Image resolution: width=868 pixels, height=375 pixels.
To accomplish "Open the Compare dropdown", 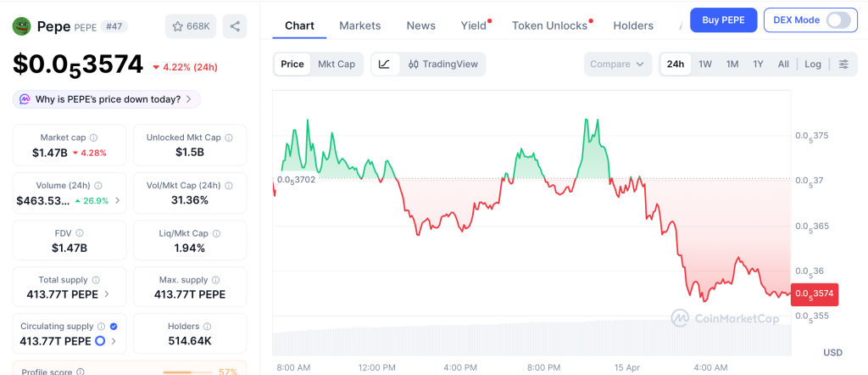I will [617, 64].
